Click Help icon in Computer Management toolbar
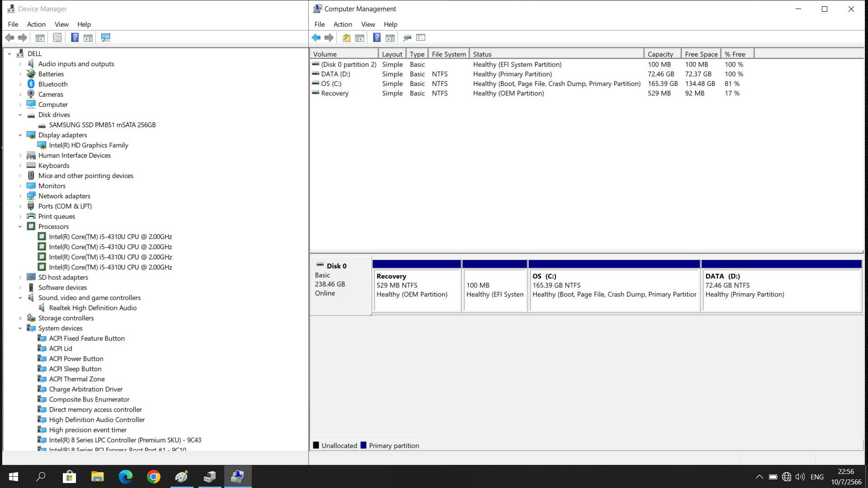This screenshot has height=488, width=868. pos(377,38)
